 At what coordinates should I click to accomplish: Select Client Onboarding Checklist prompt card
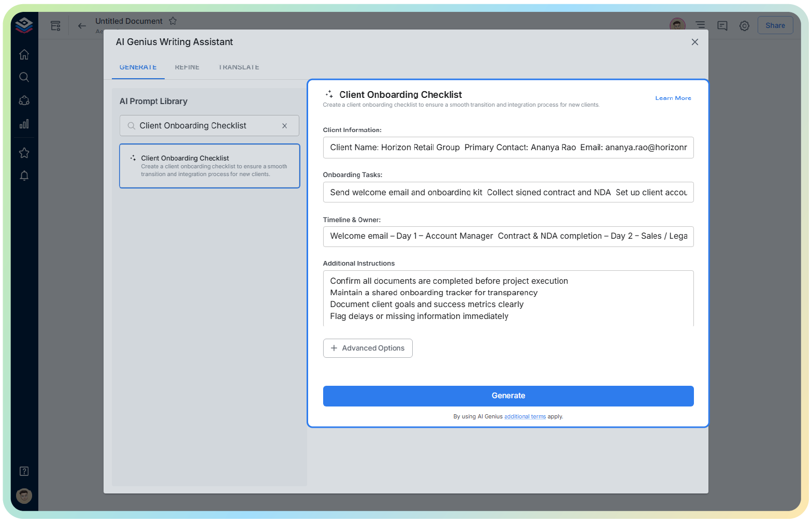210,166
